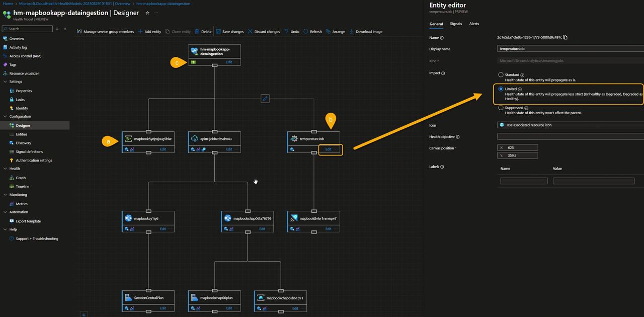Click the Undo icon in the toolbar
The image size is (644, 317).
tap(287, 31)
